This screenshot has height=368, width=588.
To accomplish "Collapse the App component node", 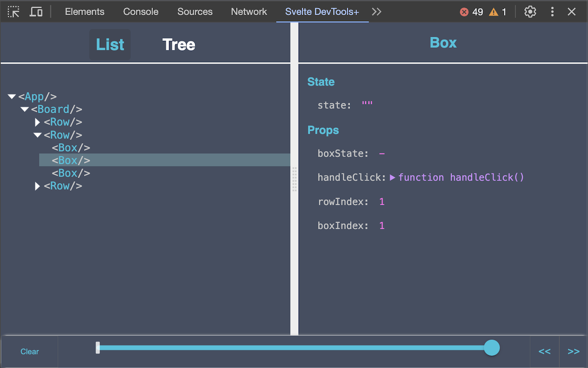I will tap(11, 96).
